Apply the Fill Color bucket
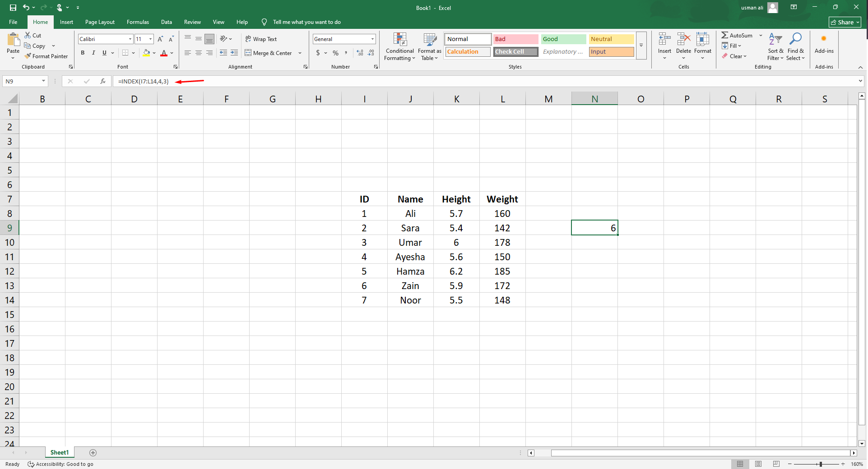The height and width of the screenshot is (469, 868). click(x=146, y=53)
